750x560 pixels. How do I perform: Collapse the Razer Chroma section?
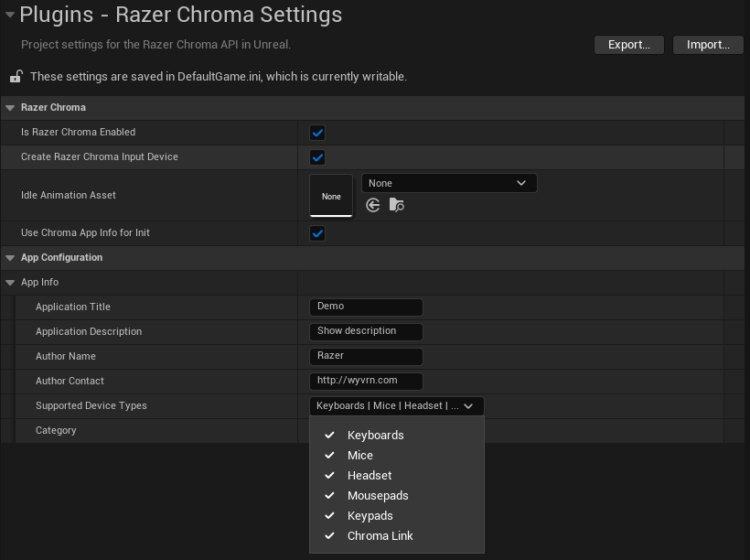click(x=10, y=108)
